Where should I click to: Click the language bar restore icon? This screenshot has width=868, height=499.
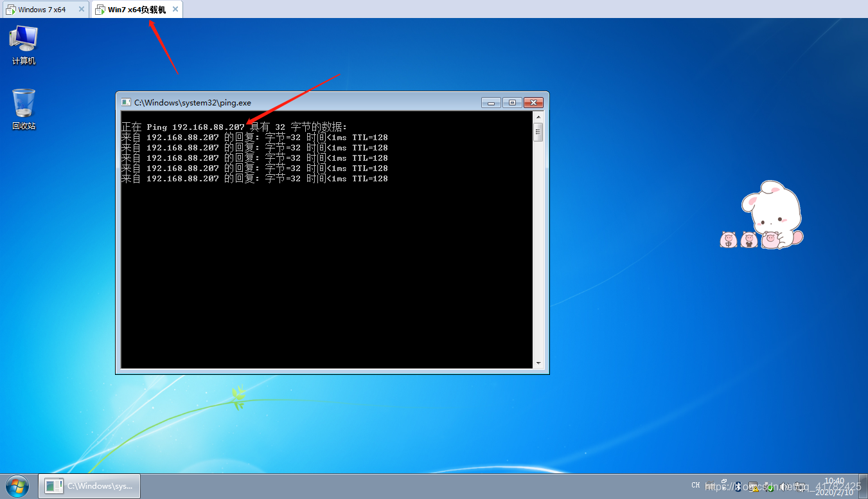pos(724,482)
